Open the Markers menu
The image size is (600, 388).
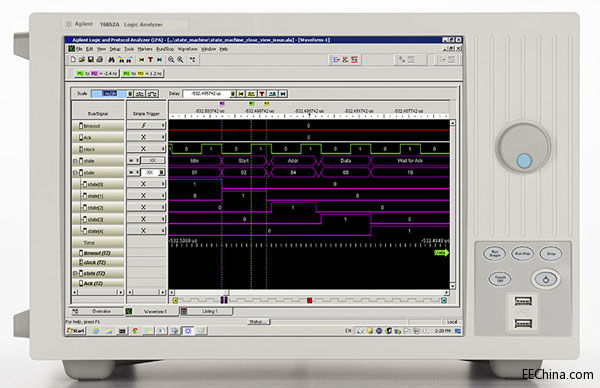point(145,49)
